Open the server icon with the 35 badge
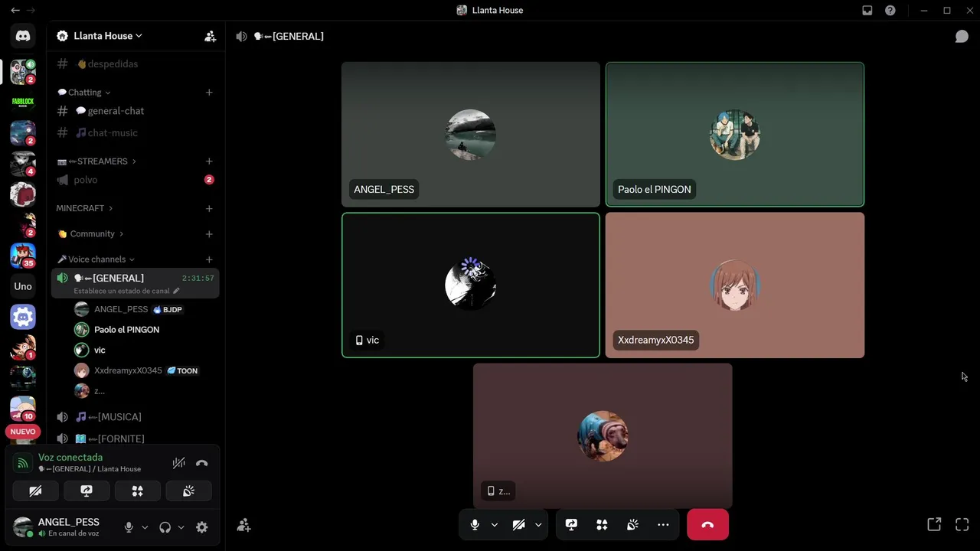 pyautogui.click(x=23, y=256)
